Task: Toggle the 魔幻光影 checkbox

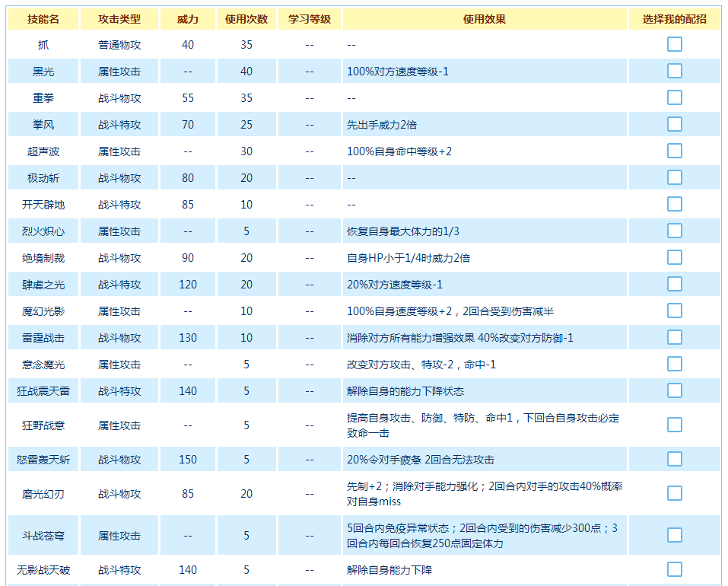Action: coord(674,311)
